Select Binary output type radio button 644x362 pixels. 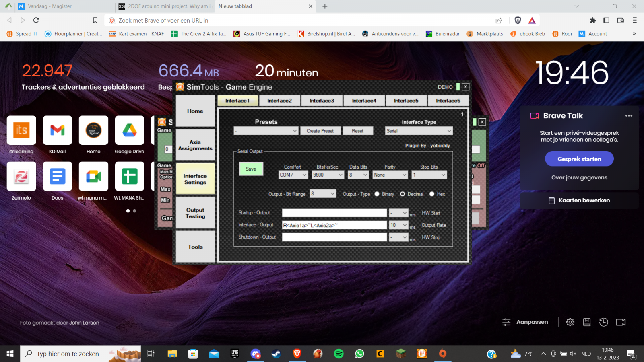pos(377,194)
